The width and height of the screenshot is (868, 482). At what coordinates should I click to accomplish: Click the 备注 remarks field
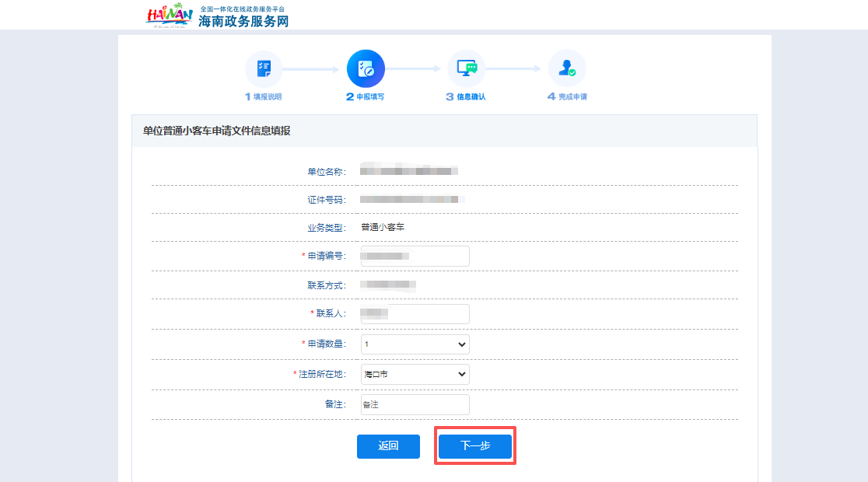(x=415, y=404)
